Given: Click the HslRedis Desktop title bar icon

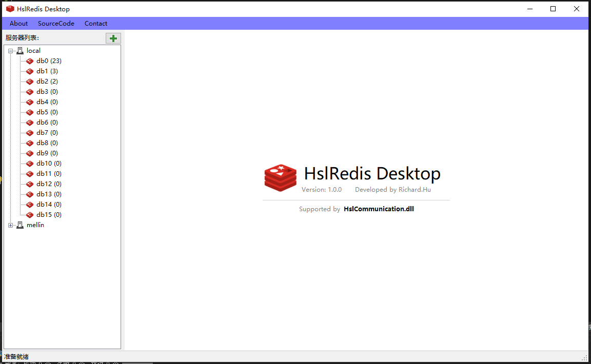Looking at the screenshot, I should pos(10,9).
